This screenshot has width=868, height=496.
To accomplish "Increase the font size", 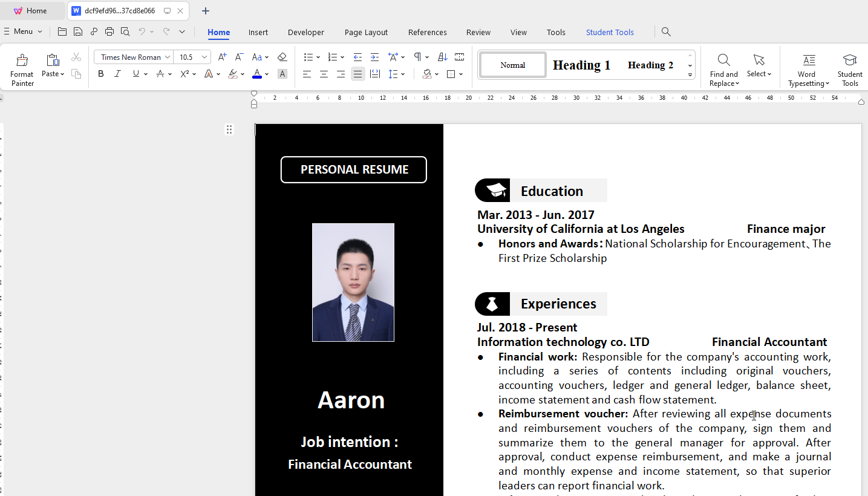I will 221,57.
